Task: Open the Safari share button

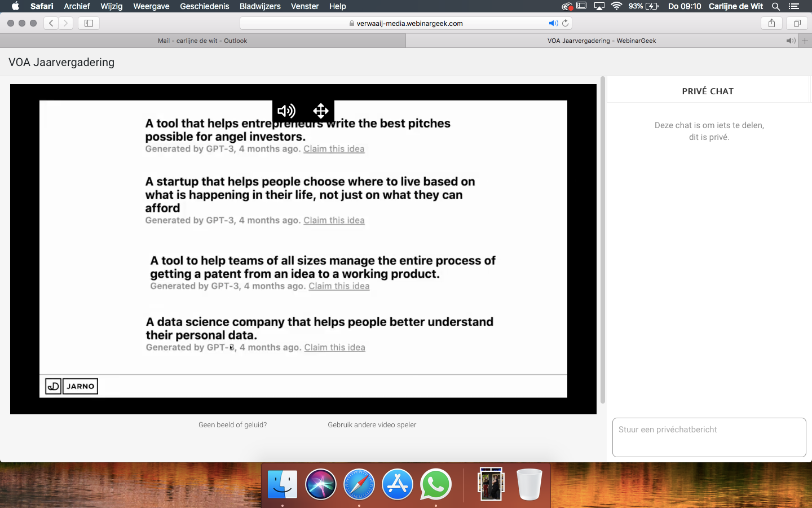Action: [771, 23]
